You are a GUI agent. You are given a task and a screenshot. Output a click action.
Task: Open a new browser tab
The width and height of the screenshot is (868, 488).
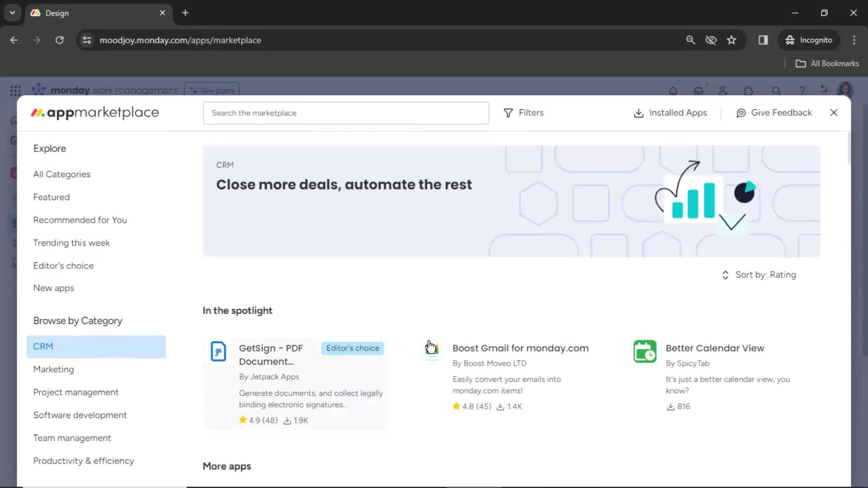pos(185,13)
